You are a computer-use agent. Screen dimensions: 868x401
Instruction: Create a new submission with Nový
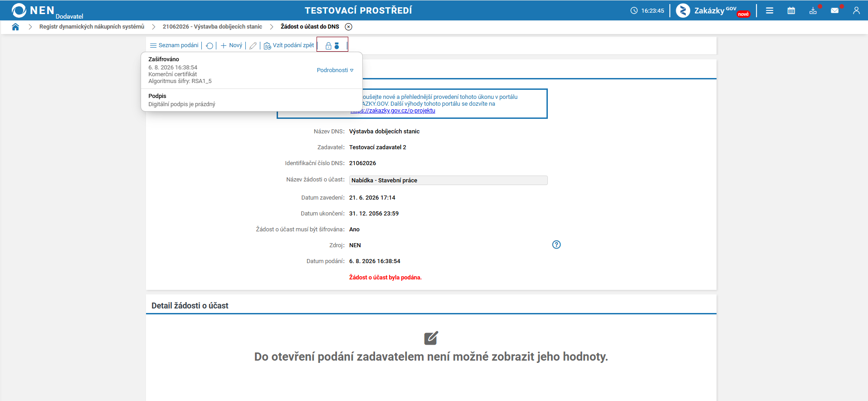point(231,45)
